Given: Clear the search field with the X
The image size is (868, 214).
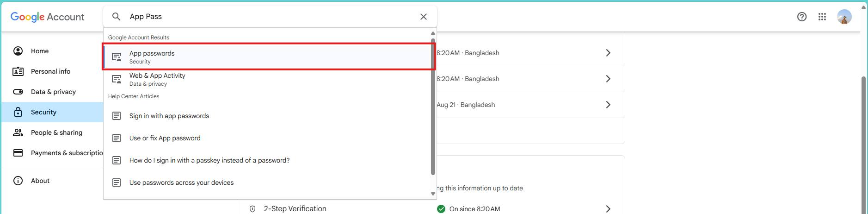Looking at the screenshot, I should pos(423,17).
